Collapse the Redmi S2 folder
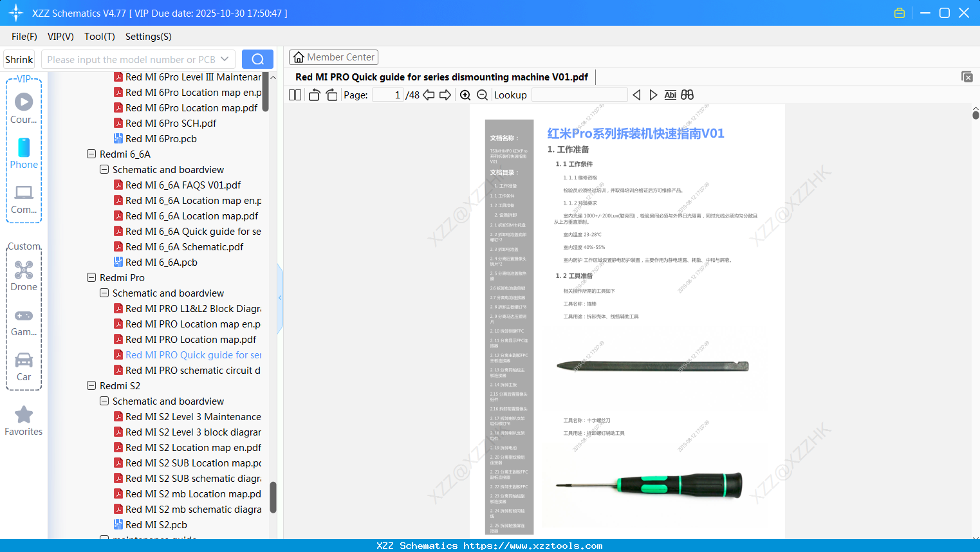 coord(91,386)
